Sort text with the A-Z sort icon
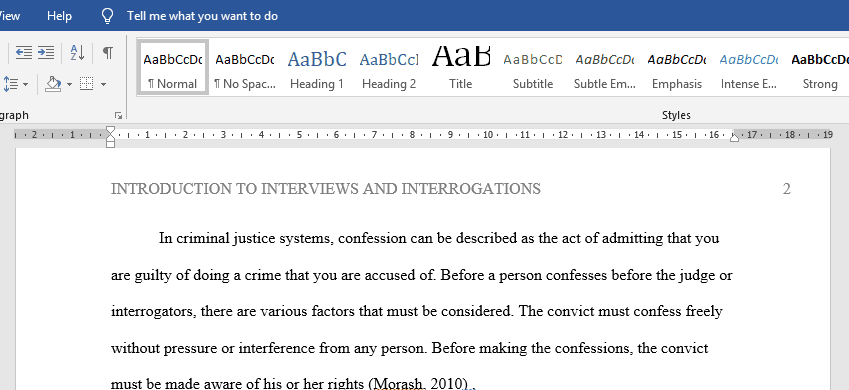The height and width of the screenshot is (390, 849). (x=77, y=53)
